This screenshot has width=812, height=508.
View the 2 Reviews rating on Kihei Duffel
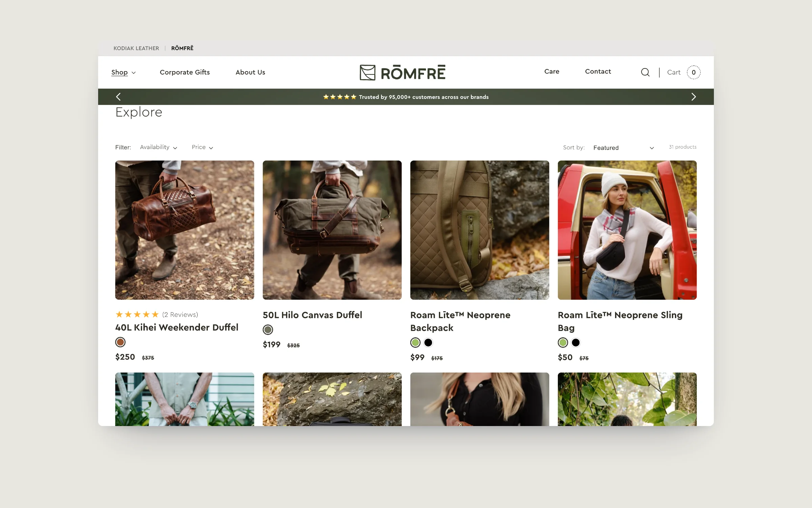pyautogui.click(x=157, y=314)
